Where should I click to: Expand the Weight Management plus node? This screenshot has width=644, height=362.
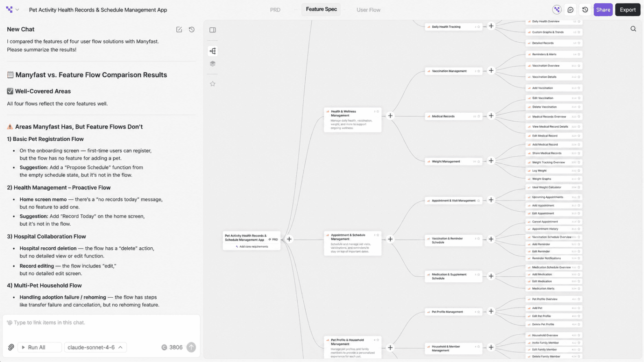point(491,161)
